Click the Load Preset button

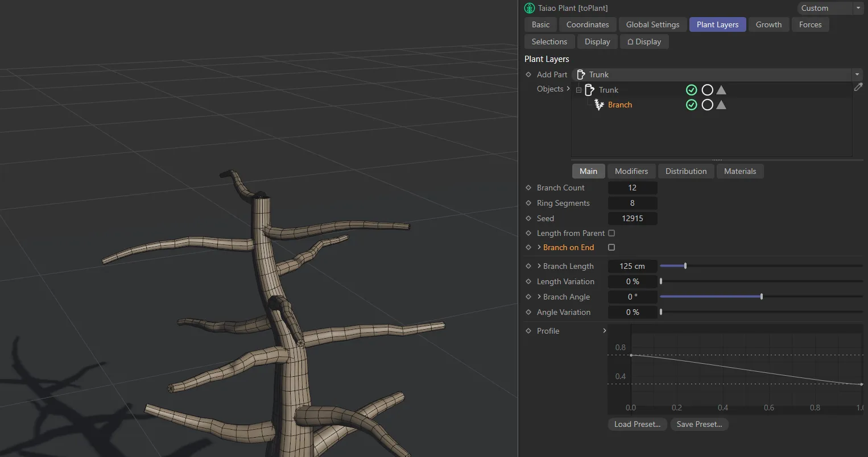(x=637, y=424)
